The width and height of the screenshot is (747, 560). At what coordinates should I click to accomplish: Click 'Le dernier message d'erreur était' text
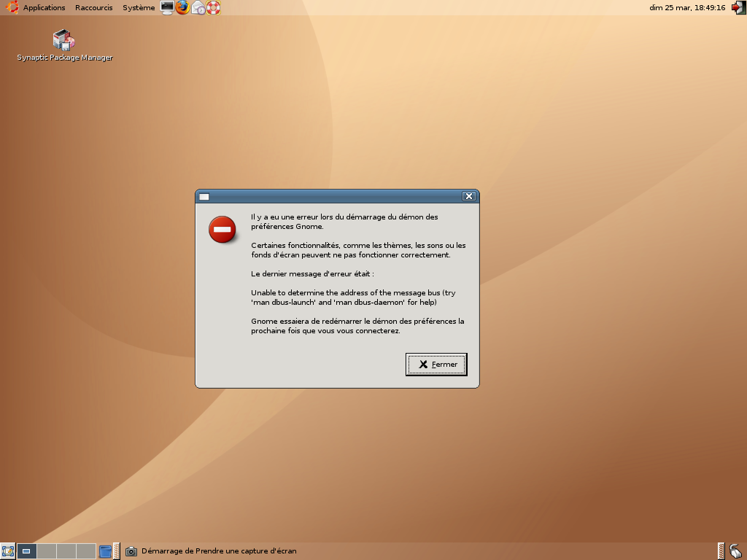[312, 274]
